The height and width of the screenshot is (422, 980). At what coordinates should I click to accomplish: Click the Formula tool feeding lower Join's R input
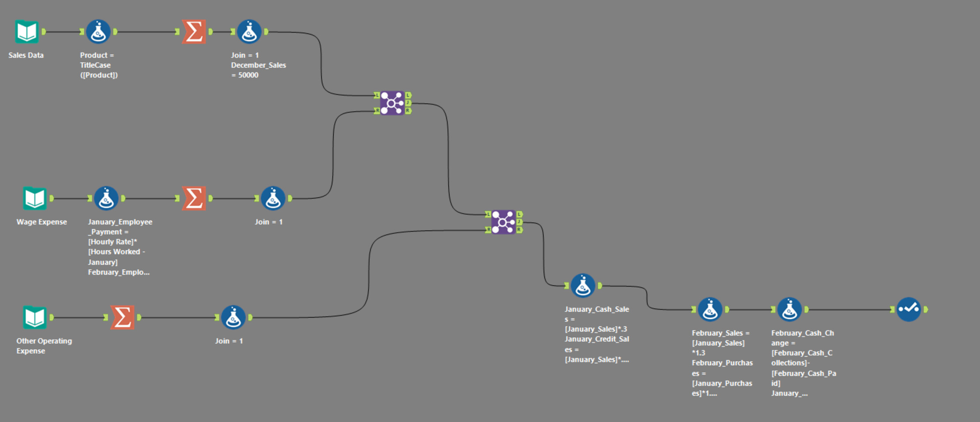pyautogui.click(x=233, y=317)
